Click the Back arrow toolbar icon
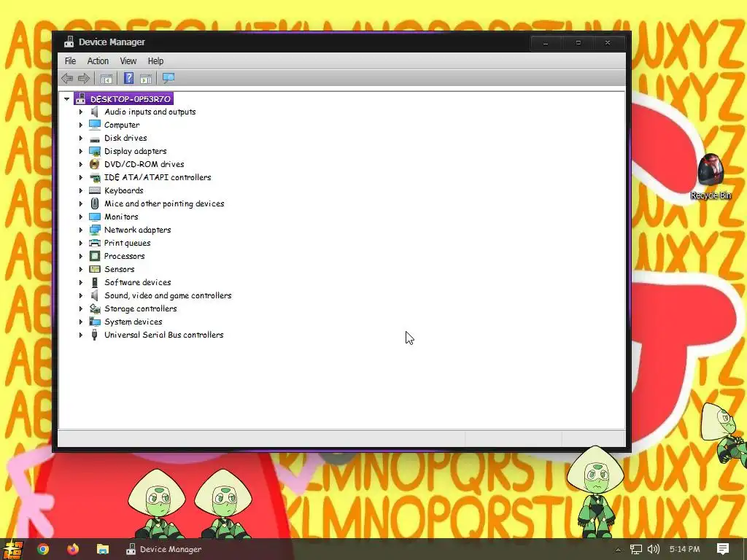The height and width of the screenshot is (560, 747). tap(67, 78)
